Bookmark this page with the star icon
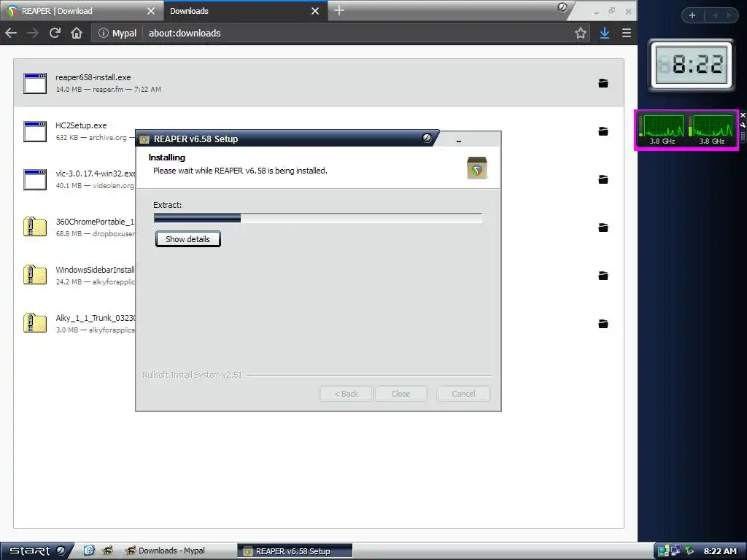Viewport: 747px width, 560px height. (580, 33)
